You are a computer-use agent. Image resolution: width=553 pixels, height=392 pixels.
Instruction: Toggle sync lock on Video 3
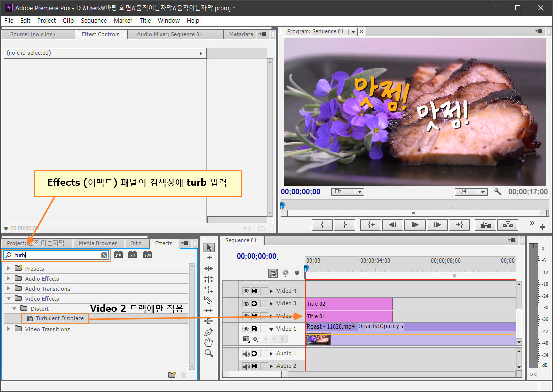(x=255, y=303)
